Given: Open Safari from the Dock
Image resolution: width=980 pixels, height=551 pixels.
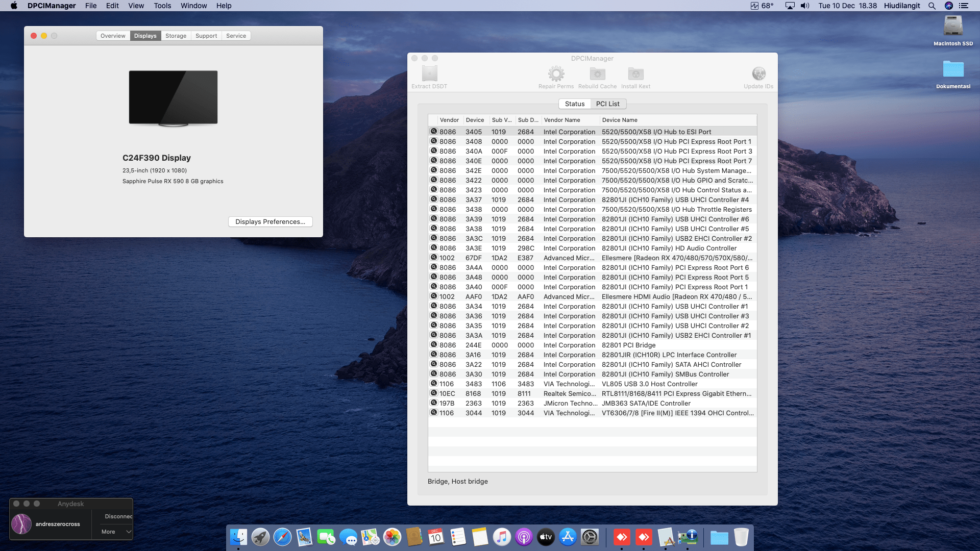Looking at the screenshot, I should 282,537.
